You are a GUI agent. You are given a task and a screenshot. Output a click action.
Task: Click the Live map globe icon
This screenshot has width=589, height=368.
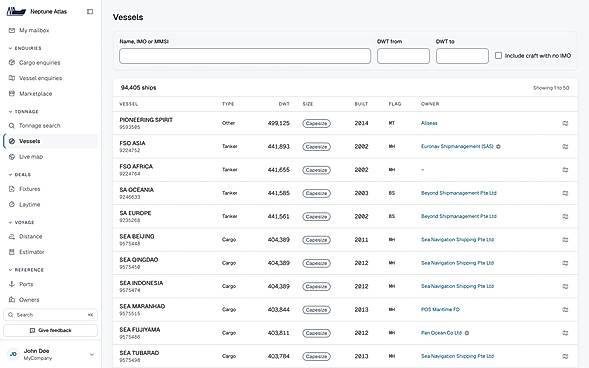(x=12, y=157)
